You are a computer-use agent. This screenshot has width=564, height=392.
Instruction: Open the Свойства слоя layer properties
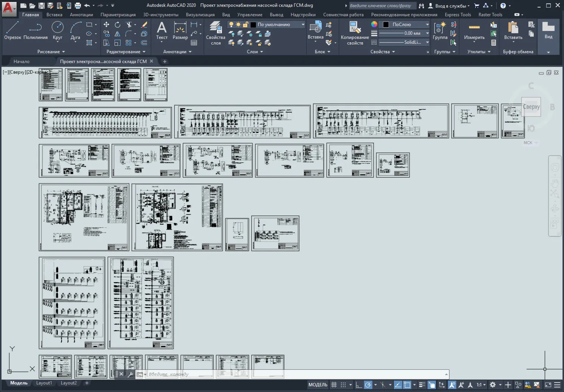coord(215,33)
